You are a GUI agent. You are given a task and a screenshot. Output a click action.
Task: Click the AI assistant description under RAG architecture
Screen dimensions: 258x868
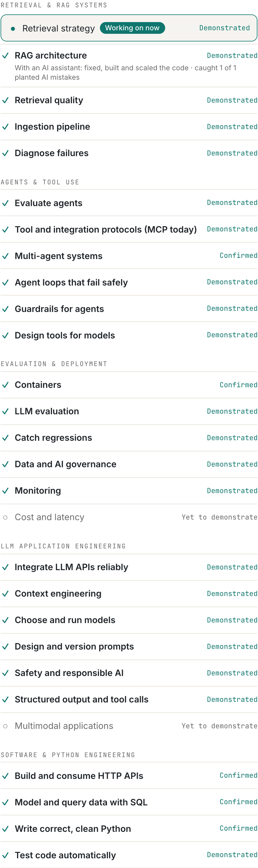point(126,72)
